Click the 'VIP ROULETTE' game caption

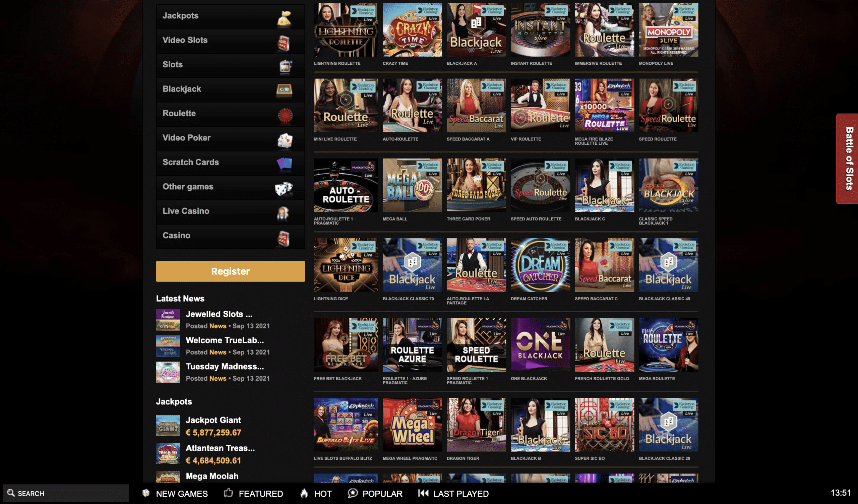[526, 139]
